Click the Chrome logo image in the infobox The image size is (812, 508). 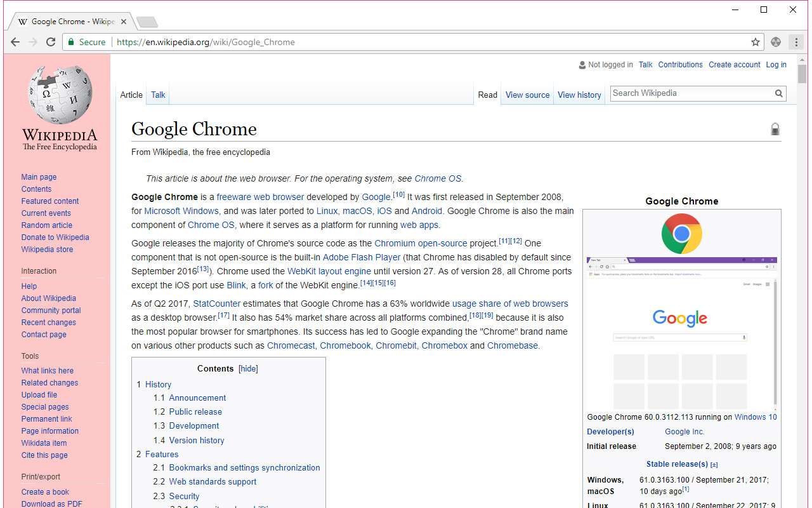click(x=681, y=234)
